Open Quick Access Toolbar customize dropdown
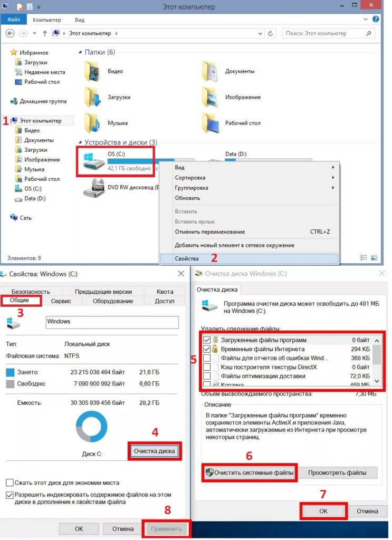Viewport: 392px width, 540px height. 39,6
